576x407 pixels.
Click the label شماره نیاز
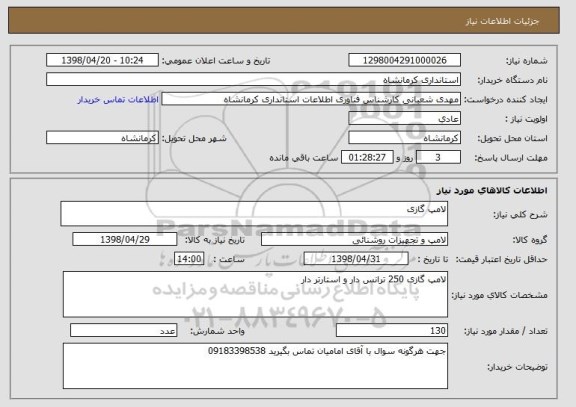click(527, 61)
